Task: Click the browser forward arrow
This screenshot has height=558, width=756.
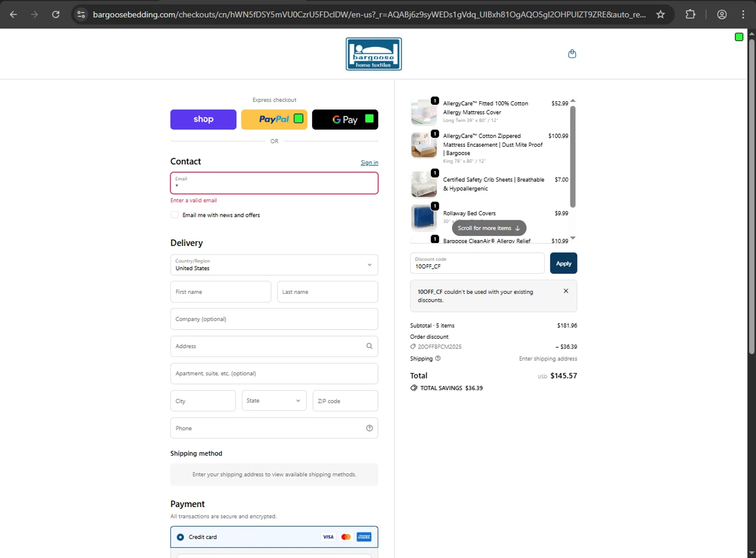Action: coord(35,15)
